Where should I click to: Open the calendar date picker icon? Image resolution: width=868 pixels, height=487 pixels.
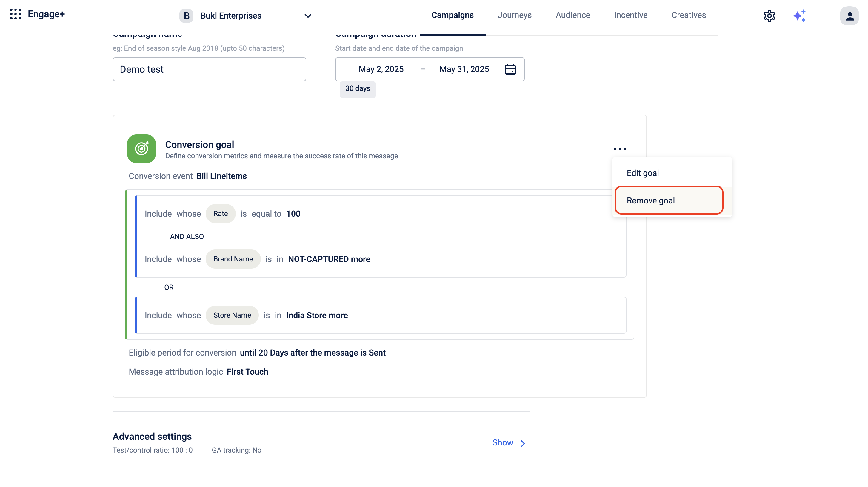pos(510,69)
